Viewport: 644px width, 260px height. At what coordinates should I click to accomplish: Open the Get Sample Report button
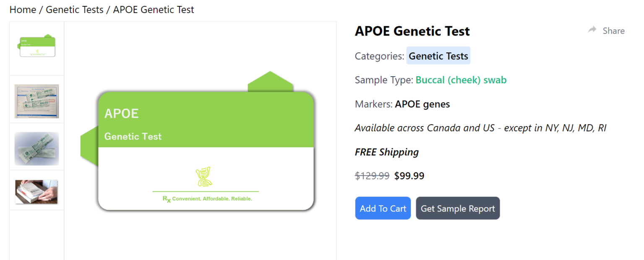coord(457,208)
